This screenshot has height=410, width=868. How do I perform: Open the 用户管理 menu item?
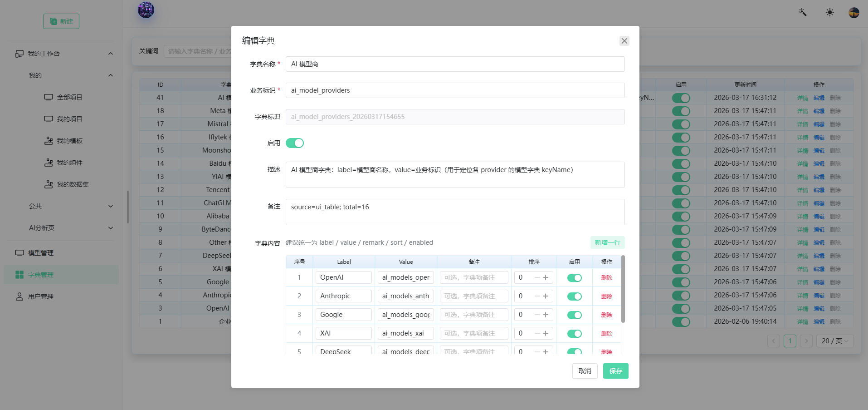[x=61, y=296]
